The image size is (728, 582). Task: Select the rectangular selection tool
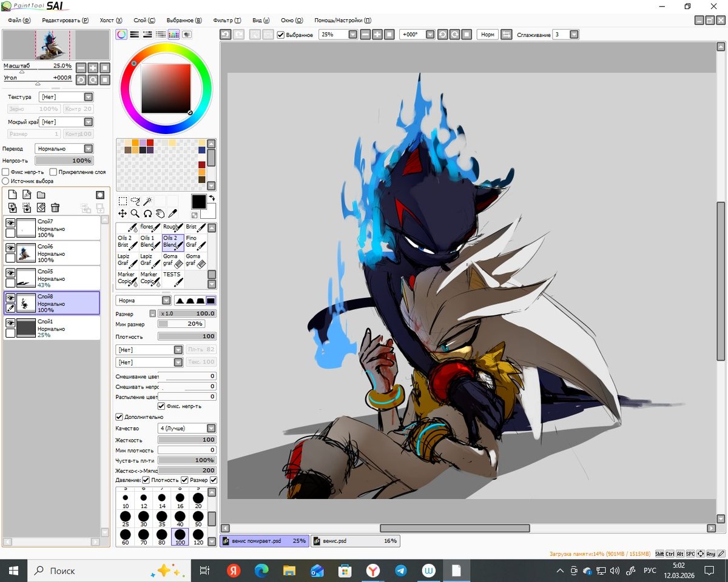(x=123, y=201)
